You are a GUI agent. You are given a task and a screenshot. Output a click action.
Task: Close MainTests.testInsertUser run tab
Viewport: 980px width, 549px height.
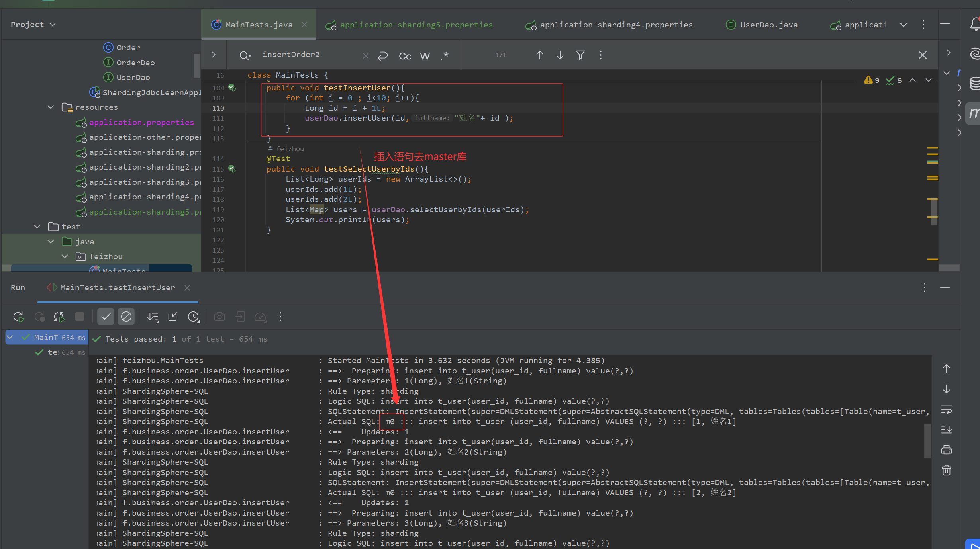(187, 287)
